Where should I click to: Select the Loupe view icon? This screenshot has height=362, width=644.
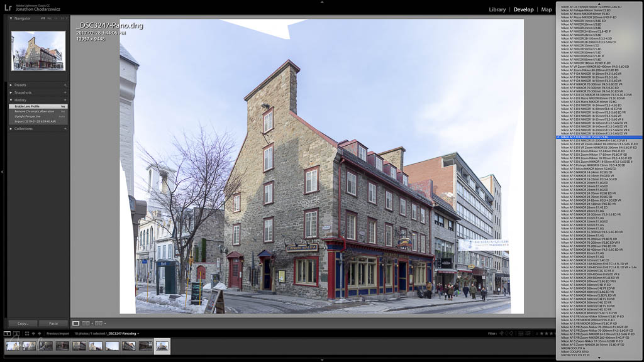pos(76,324)
